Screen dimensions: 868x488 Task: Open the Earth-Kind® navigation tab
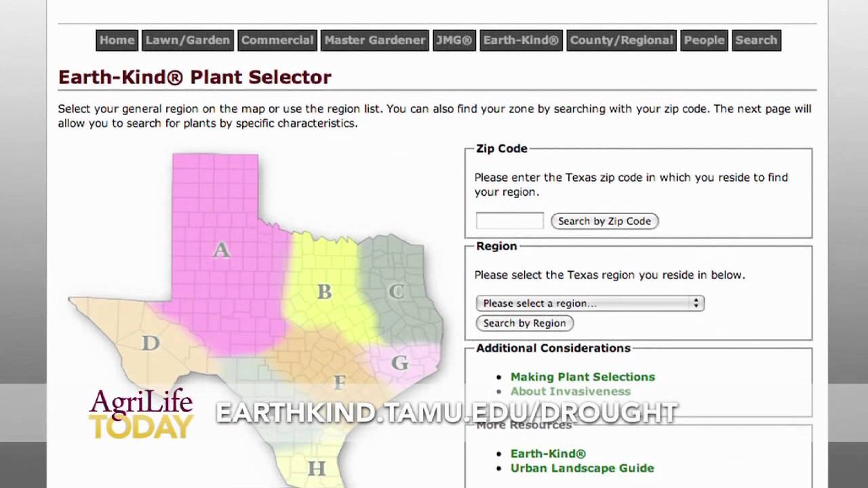[521, 40]
